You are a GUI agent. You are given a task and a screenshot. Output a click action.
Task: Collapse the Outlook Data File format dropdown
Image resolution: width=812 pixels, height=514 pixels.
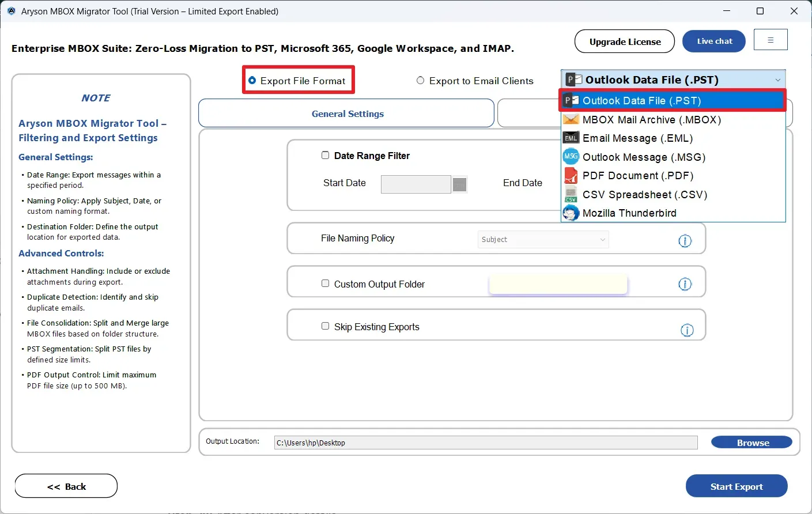[777, 80]
